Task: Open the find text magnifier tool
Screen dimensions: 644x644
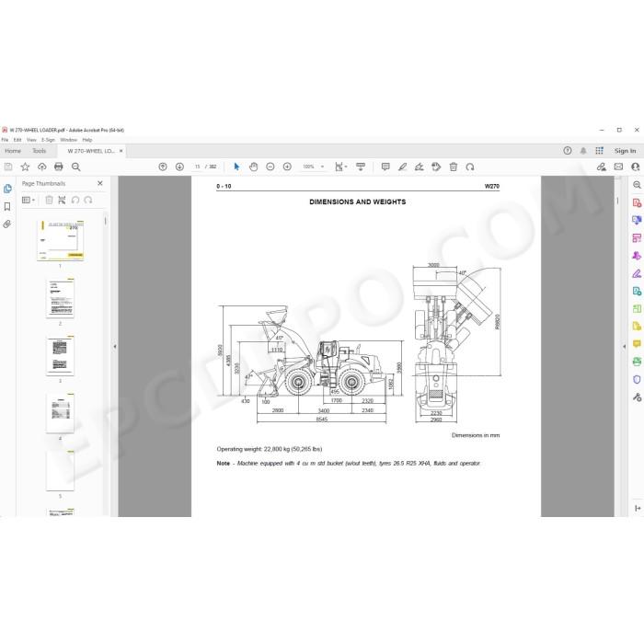Action: [76, 167]
